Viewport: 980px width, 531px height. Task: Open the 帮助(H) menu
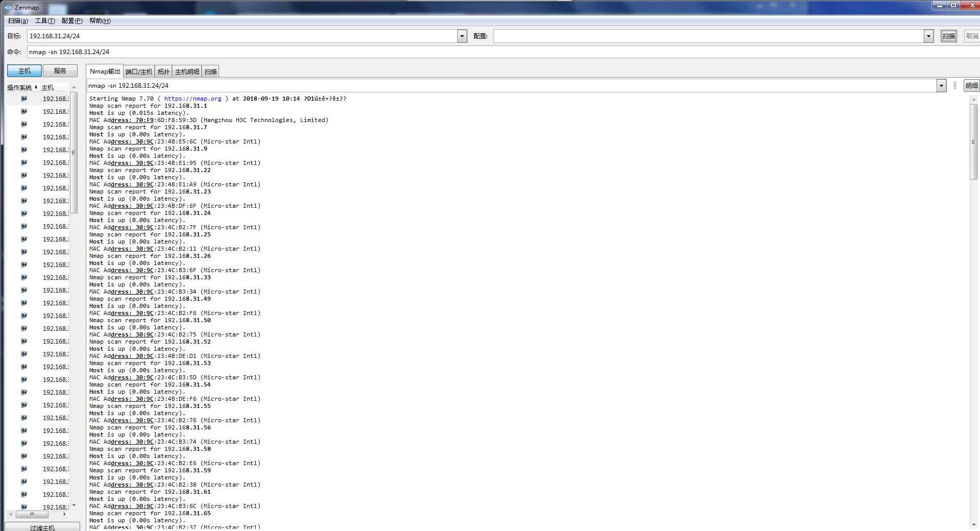click(100, 21)
